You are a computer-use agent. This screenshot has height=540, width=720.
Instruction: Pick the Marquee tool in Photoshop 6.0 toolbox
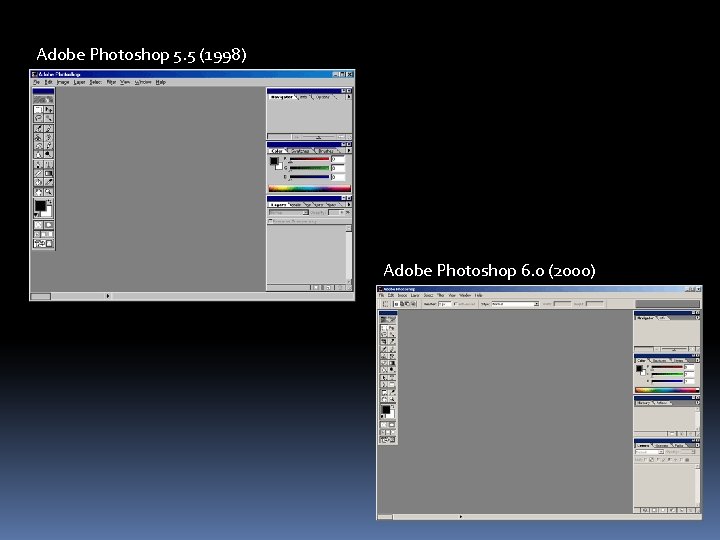click(x=384, y=328)
